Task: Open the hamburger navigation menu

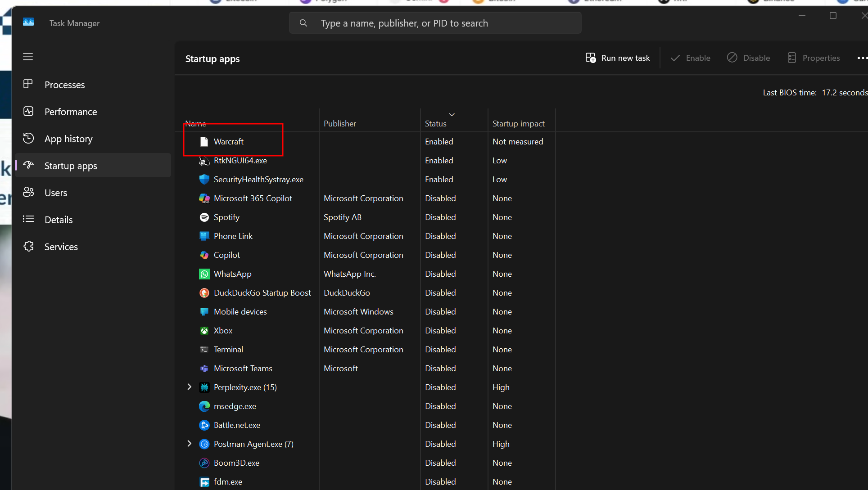Action: point(28,57)
